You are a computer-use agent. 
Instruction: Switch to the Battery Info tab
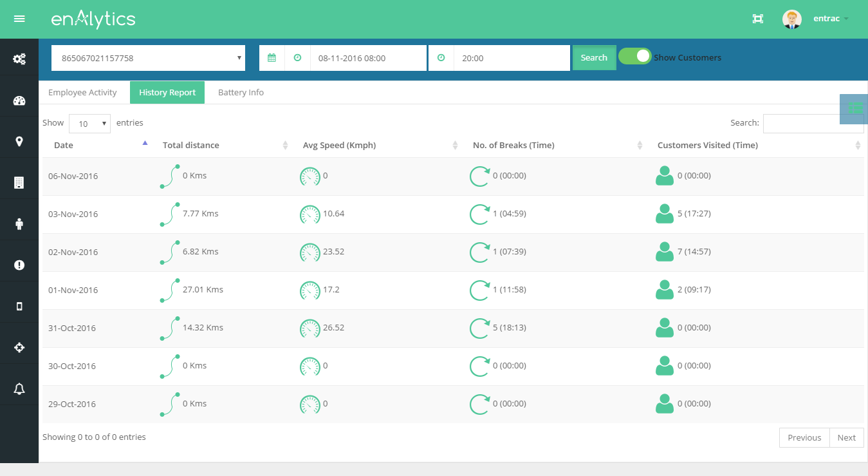[x=241, y=93]
